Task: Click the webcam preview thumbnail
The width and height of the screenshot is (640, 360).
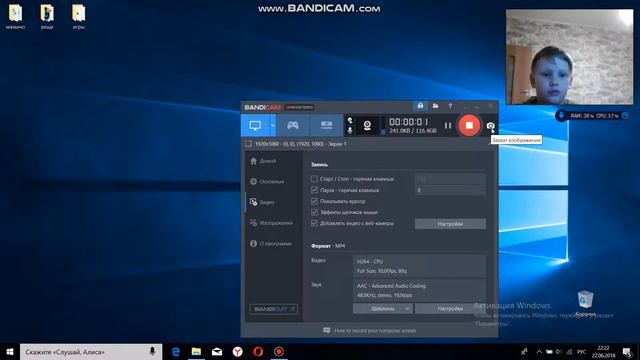Action: pos(570,57)
